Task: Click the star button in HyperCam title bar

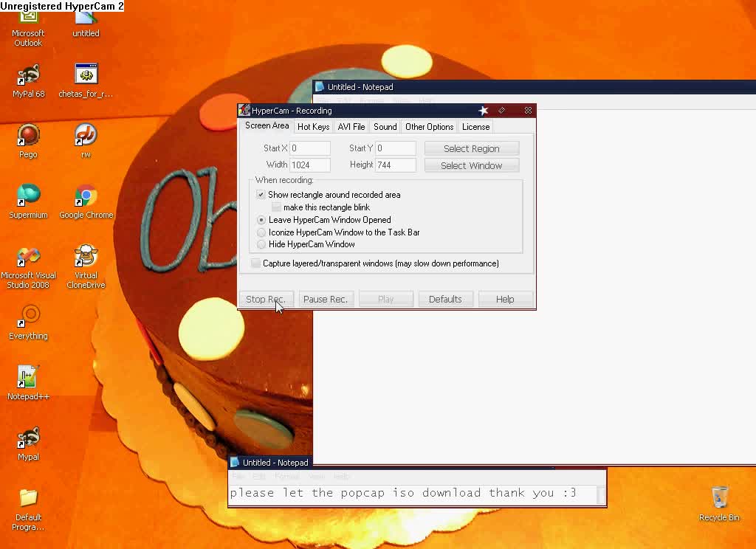Action: (x=483, y=111)
